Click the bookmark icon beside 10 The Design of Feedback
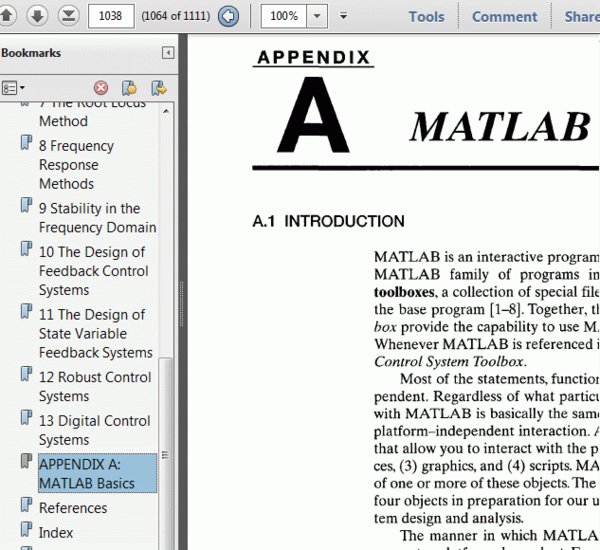 (x=26, y=249)
